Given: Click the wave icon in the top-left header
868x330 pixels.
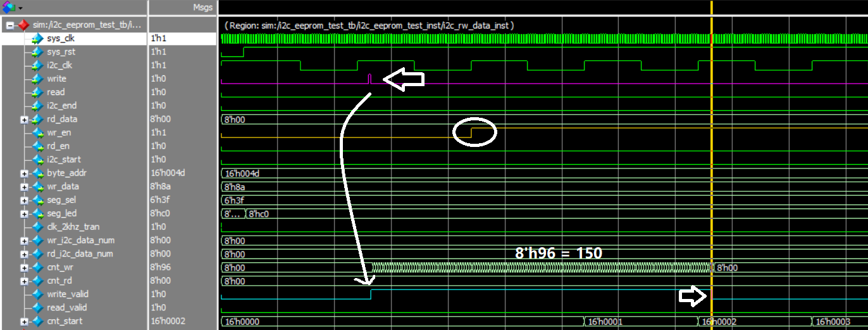Looking at the screenshot, I should pos(8,7).
